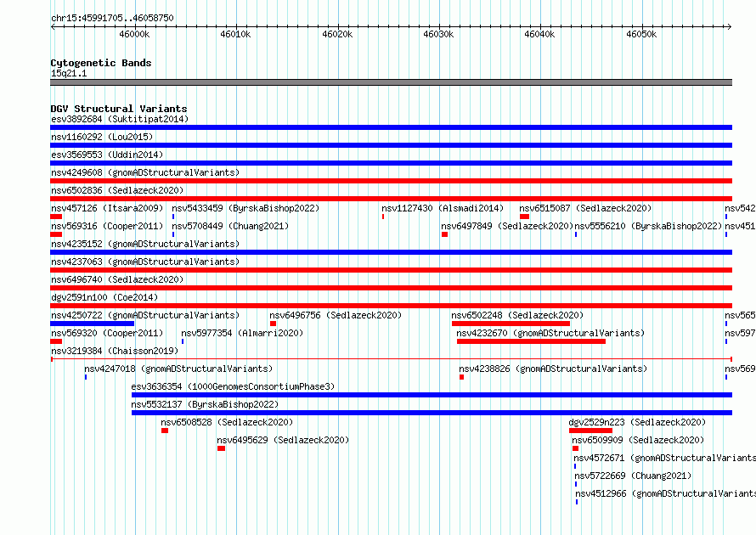756x535 pixels.
Task: Click the 46020k ruler tick label
Action: (x=337, y=34)
